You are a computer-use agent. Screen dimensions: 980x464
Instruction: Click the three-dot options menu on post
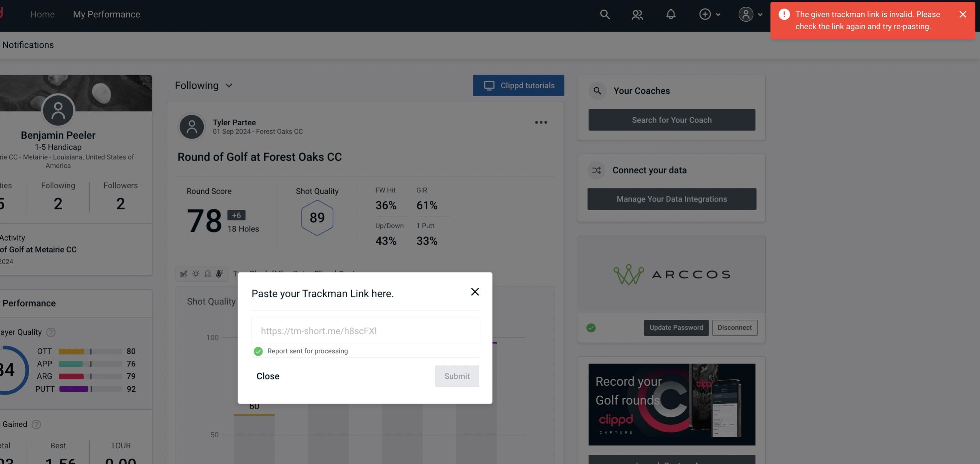click(x=541, y=122)
